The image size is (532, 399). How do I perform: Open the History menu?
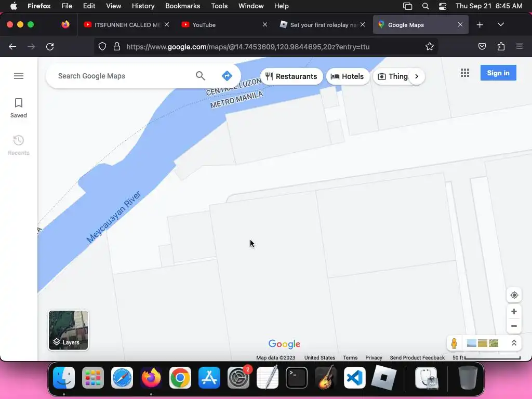pos(143,6)
